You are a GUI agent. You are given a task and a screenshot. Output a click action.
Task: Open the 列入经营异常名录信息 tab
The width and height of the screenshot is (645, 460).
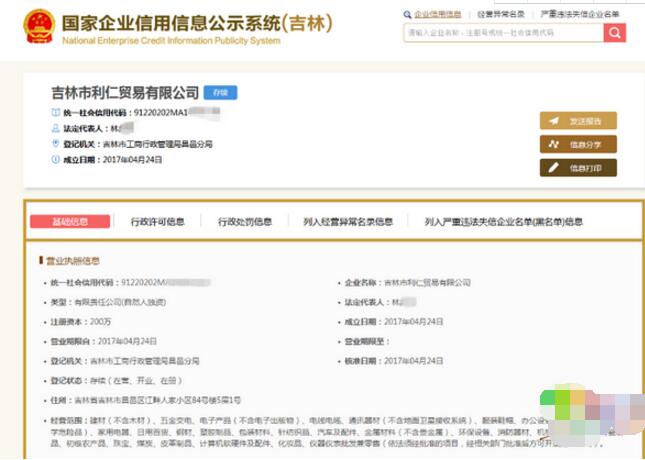point(348,222)
